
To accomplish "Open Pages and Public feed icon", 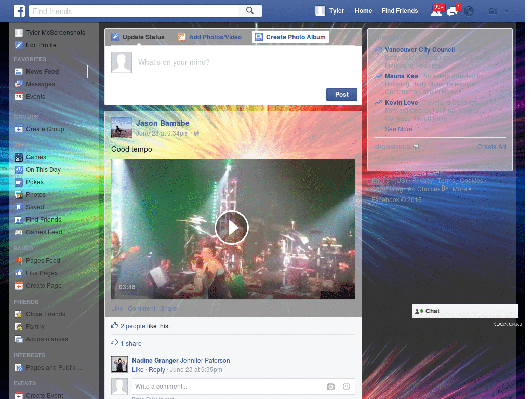I will pyautogui.click(x=19, y=368).
